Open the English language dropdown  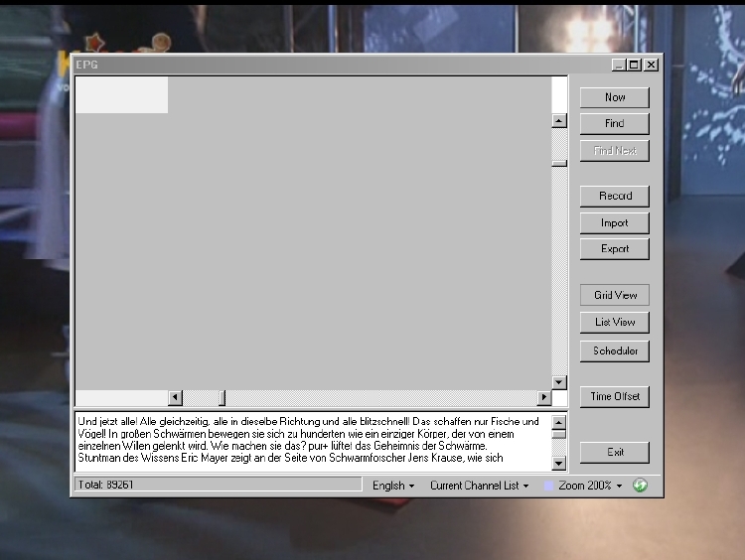click(x=393, y=486)
